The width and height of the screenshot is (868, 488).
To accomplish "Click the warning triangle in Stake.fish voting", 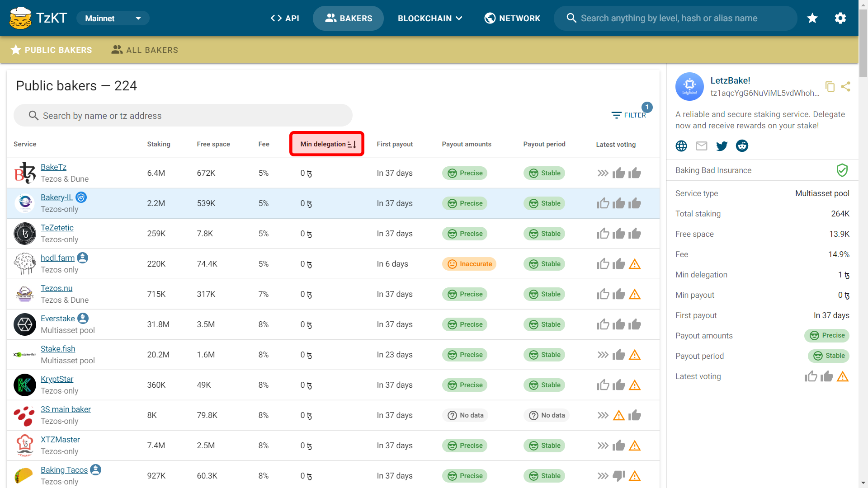I will coord(635,355).
